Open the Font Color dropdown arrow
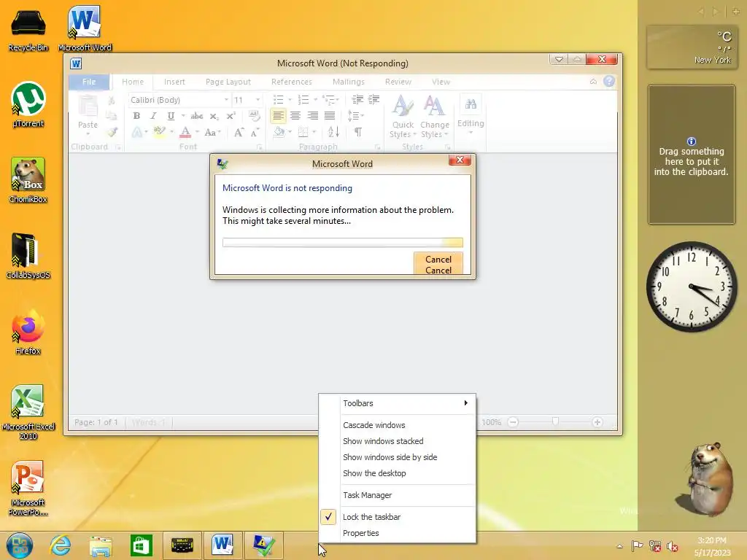Viewport: 747px width, 560px height. click(x=197, y=133)
